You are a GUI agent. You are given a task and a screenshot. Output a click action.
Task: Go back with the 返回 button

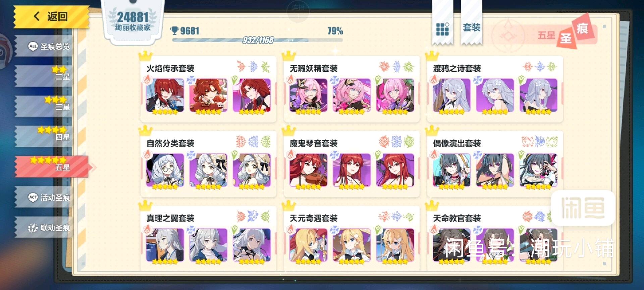pyautogui.click(x=51, y=16)
